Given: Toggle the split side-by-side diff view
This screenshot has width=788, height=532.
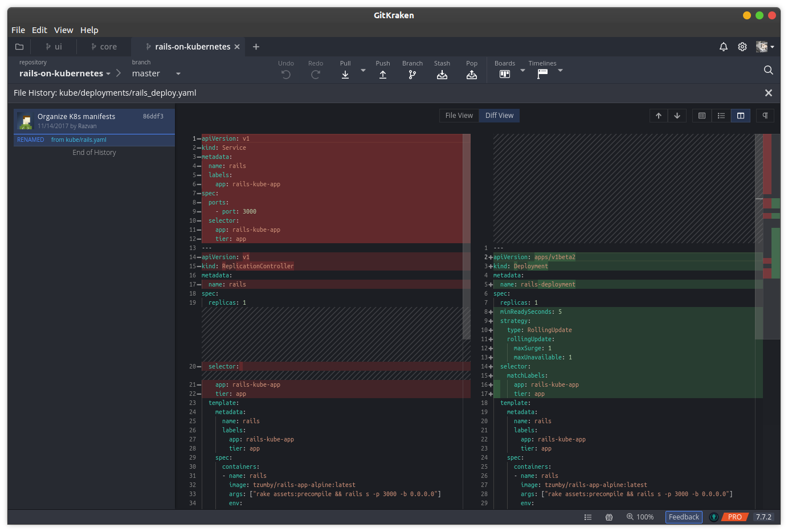Looking at the screenshot, I should point(741,116).
